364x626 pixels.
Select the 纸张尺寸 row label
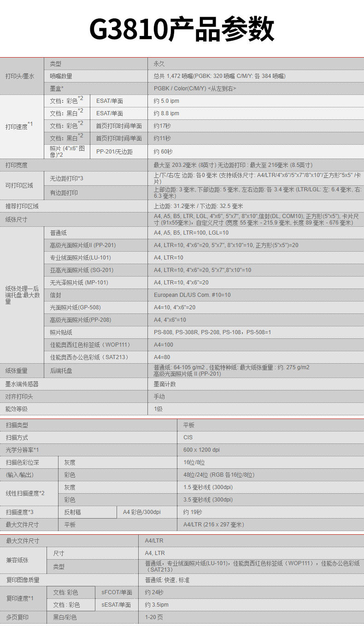(x=16, y=220)
